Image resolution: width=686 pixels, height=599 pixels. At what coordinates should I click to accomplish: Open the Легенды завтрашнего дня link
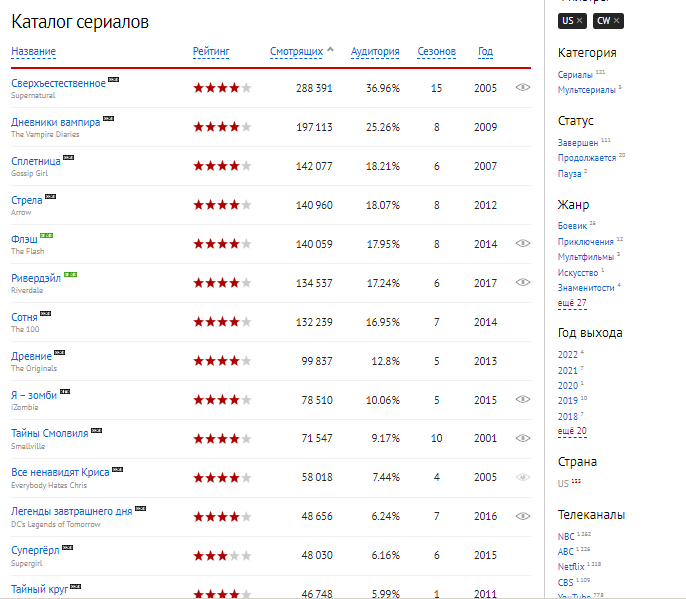pos(71,511)
